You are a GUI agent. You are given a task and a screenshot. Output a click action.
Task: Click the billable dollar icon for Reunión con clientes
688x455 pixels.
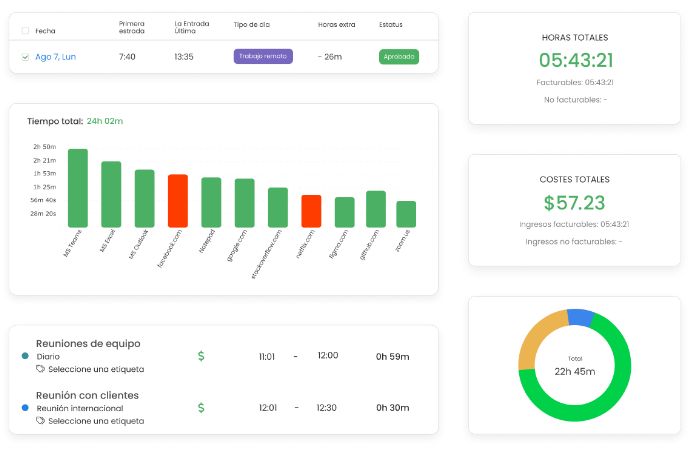pos(201,408)
